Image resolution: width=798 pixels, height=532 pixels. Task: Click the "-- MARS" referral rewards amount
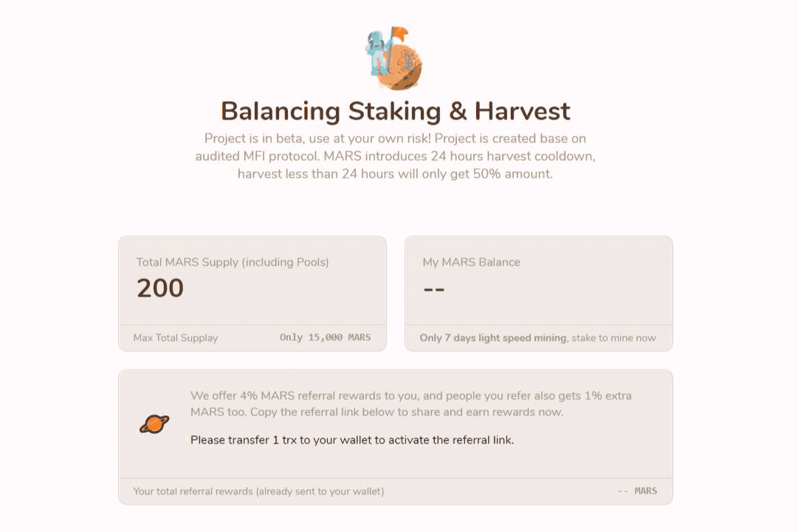click(x=637, y=491)
